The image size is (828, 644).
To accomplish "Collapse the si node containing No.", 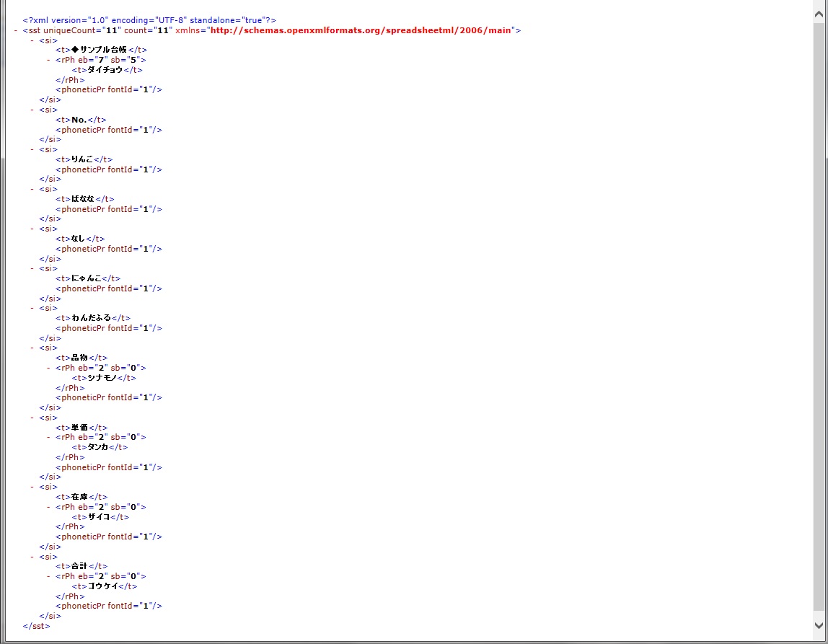I will tap(32, 110).
